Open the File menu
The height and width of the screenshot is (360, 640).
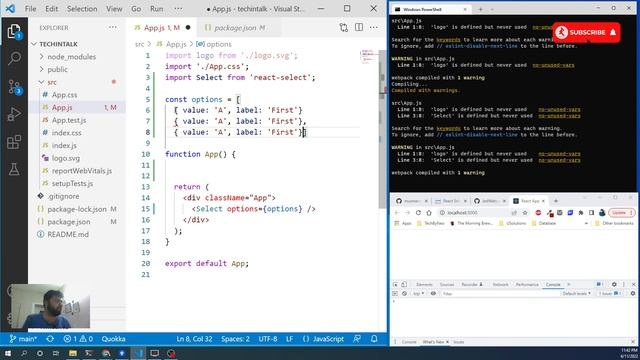pos(30,9)
